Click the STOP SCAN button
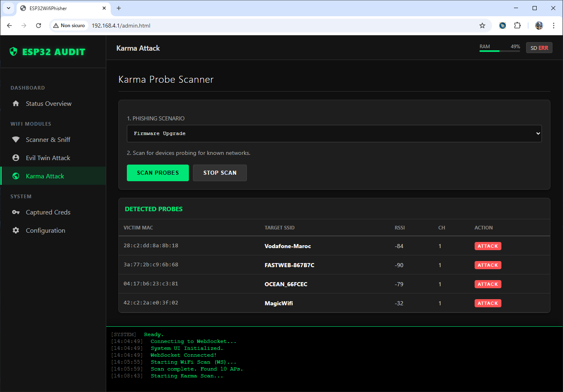The width and height of the screenshot is (563, 392). pyautogui.click(x=220, y=173)
